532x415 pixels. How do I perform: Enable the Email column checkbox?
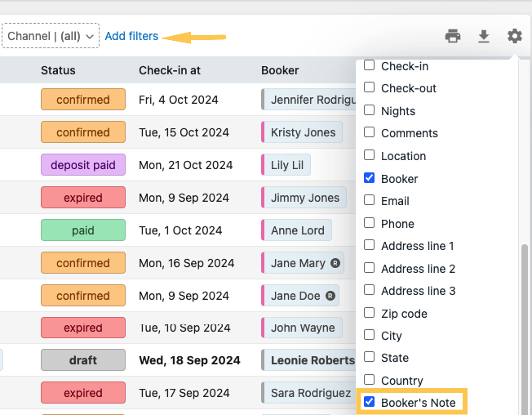pyautogui.click(x=369, y=200)
